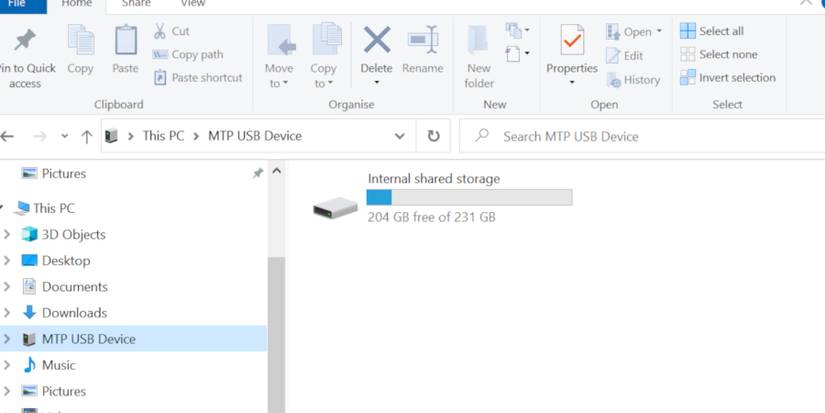
Task: Expand Music tree node
Action: (7, 365)
